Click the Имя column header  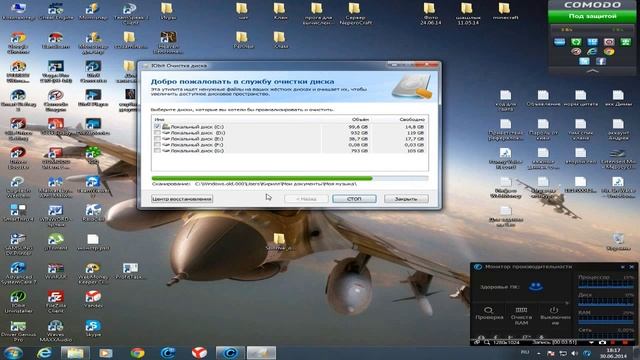coord(159,120)
